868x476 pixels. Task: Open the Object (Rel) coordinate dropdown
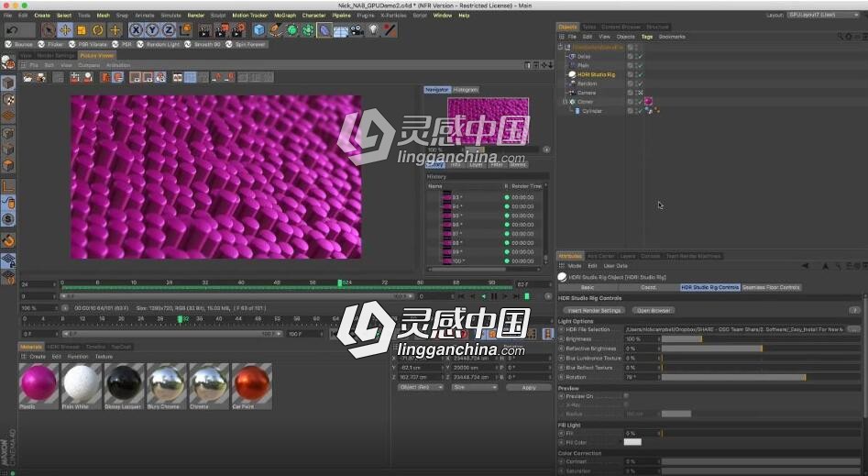click(421, 387)
